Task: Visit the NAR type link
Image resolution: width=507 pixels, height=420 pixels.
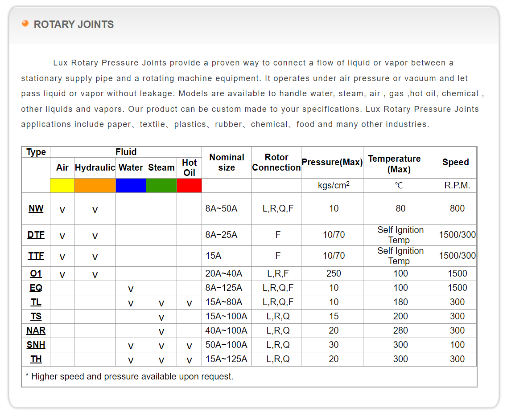Action: coord(36,330)
